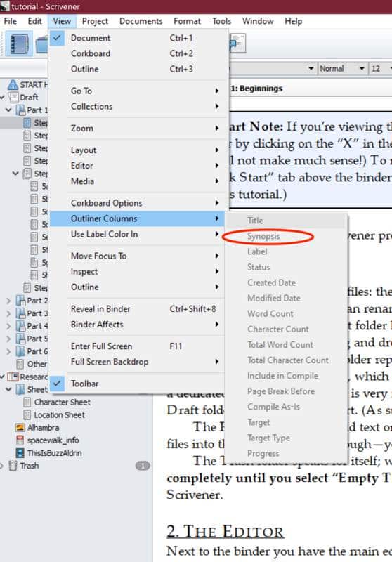Open the Normal style dropdown
The width and height of the screenshot is (392, 562).
coord(342,68)
